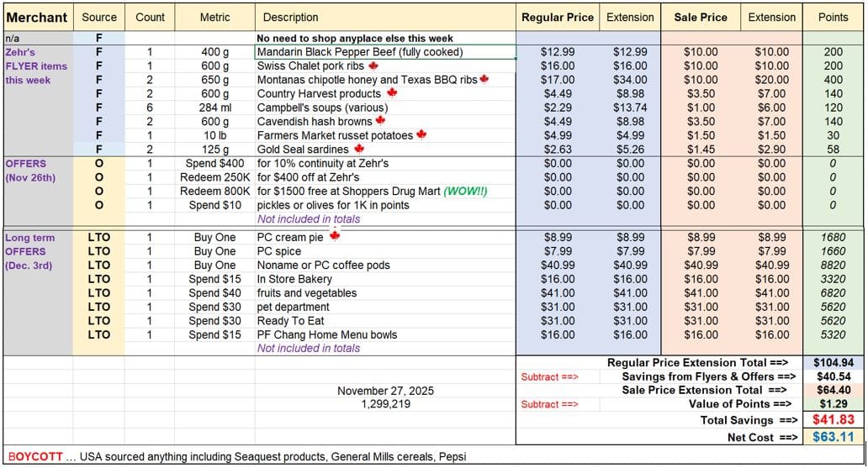This screenshot has height=468, width=868.
Task: Click the Description column header
Action: [291, 17]
